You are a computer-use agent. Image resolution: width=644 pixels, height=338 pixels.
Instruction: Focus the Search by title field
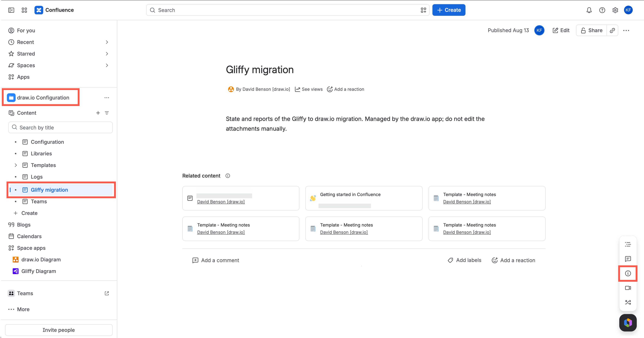(60, 127)
